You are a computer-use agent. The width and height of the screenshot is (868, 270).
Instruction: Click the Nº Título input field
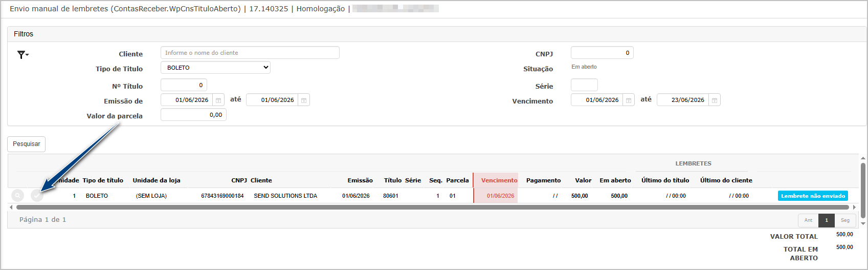pos(184,85)
